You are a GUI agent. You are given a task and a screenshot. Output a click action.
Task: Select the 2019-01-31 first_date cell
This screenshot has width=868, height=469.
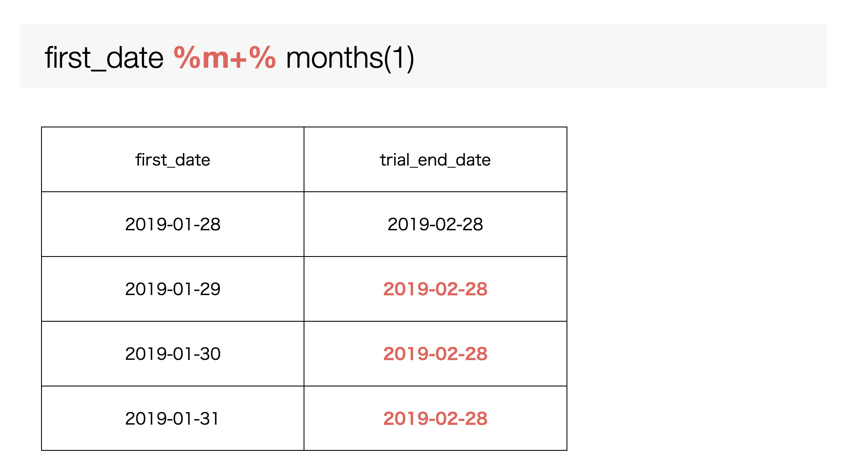coord(173,419)
